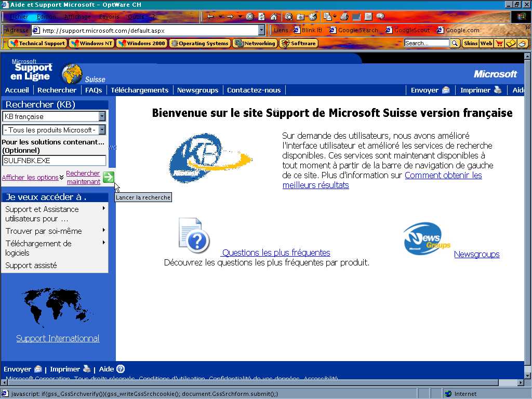Click the toolbar Search... text box
The height and width of the screenshot is (399, 532).
427,43
